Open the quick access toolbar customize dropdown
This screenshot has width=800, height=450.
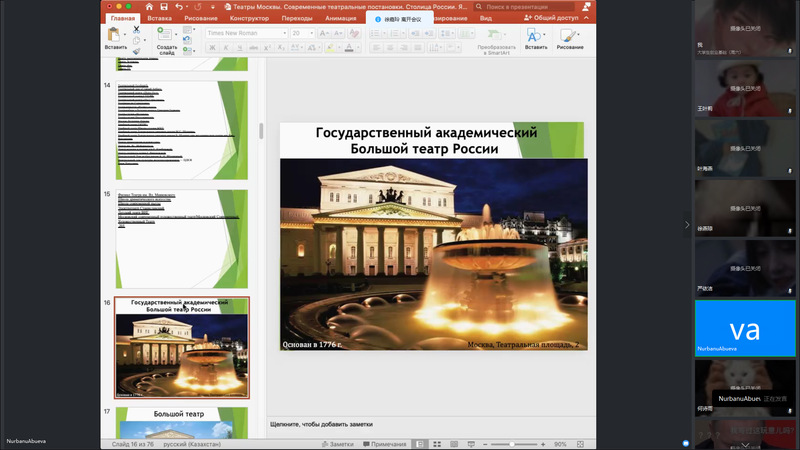click(213, 7)
